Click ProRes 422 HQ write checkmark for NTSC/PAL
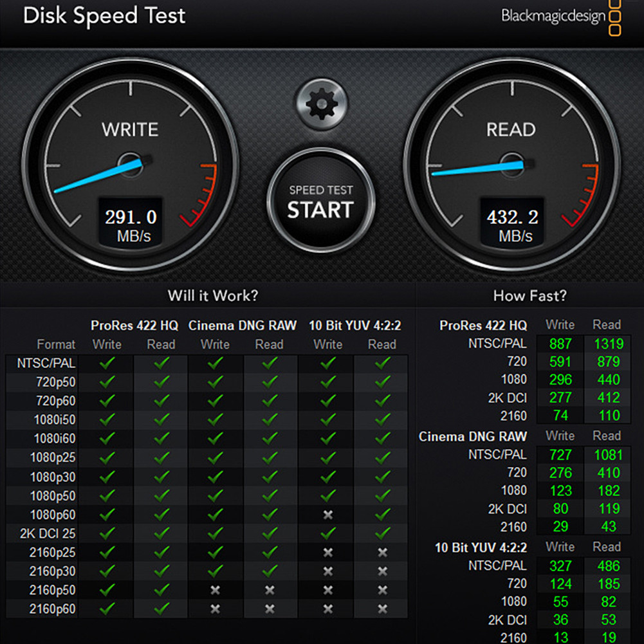Viewport: 644px width, 644px height. [x=107, y=363]
